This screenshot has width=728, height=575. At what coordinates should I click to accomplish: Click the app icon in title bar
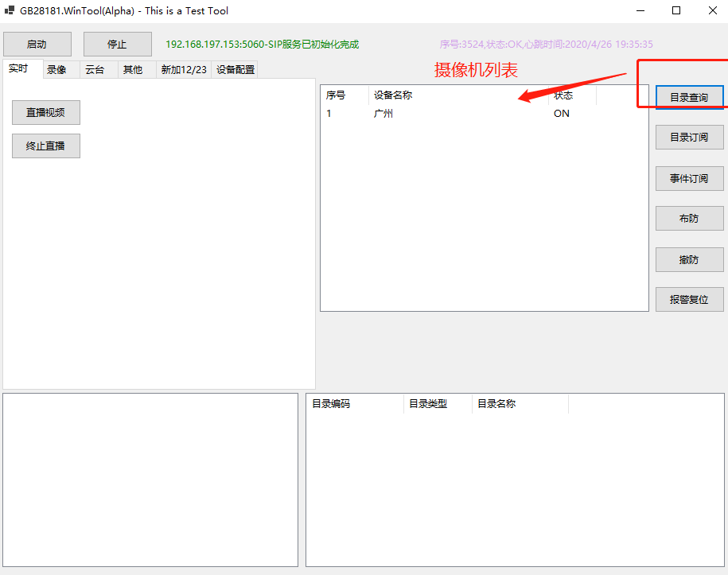(x=10, y=10)
